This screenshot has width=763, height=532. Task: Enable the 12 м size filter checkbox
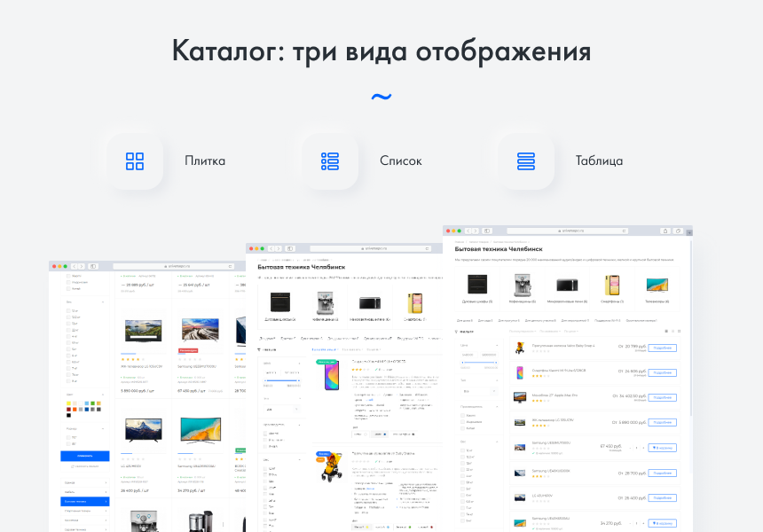67,310
